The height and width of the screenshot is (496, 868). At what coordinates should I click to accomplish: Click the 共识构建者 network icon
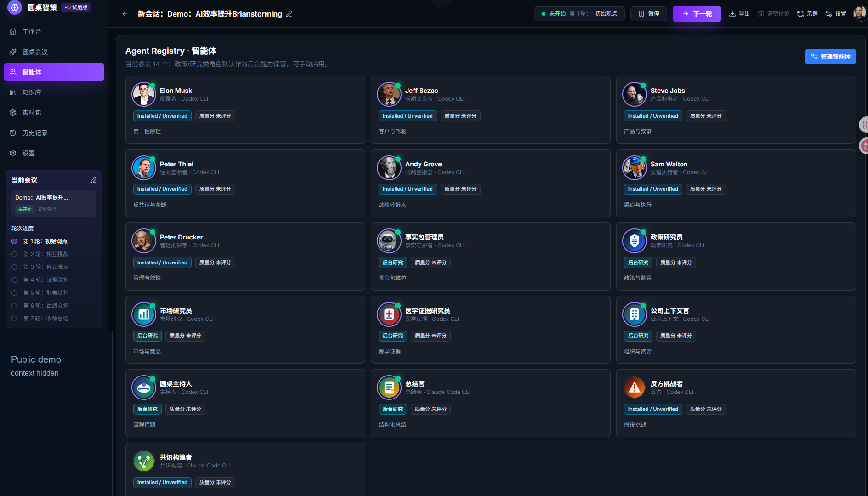(144, 461)
